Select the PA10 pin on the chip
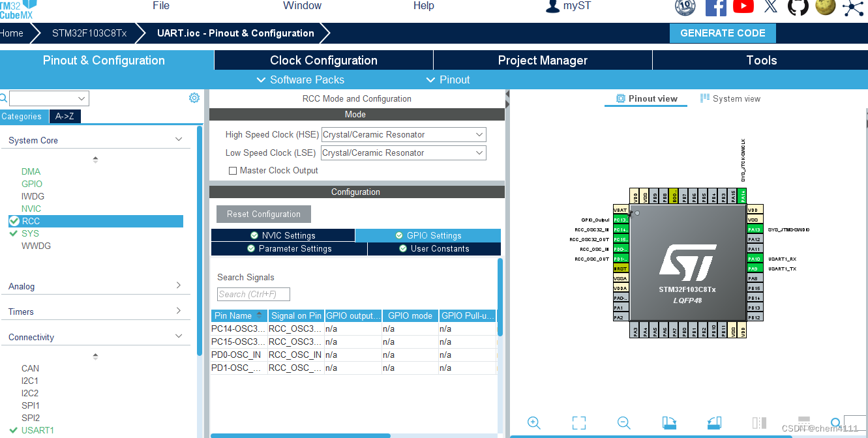 [755, 259]
